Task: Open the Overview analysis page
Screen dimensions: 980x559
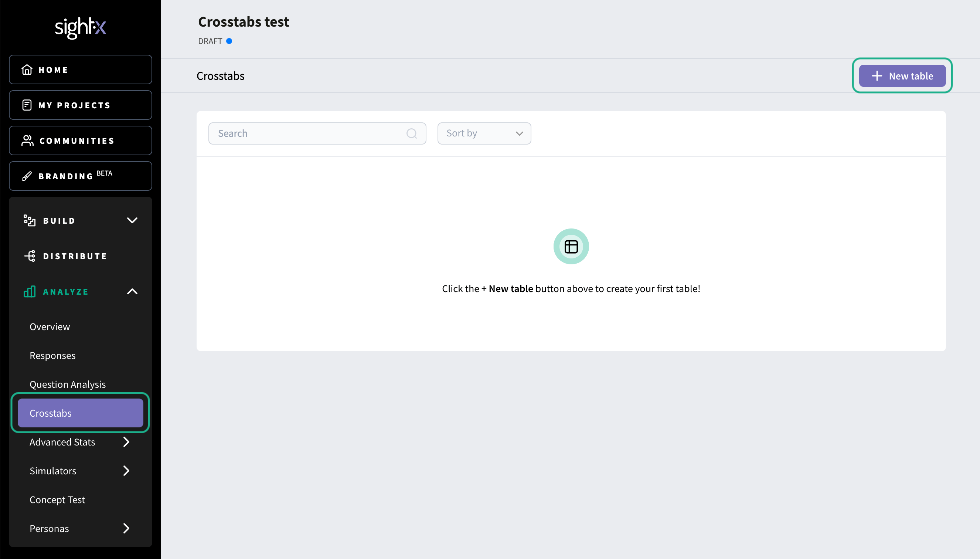Action: click(50, 327)
